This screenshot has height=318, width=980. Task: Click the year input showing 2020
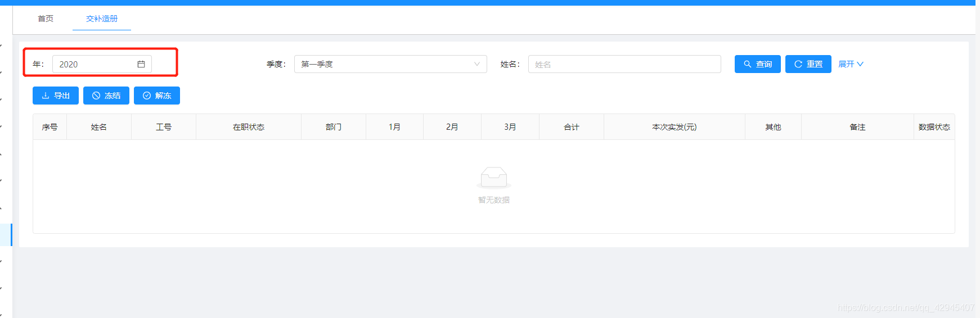click(x=102, y=64)
